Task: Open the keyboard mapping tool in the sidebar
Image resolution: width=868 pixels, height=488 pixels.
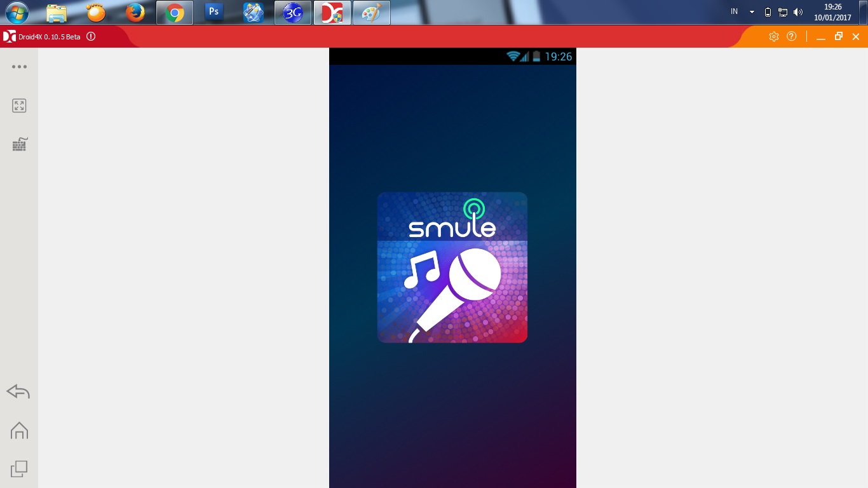Action: (19, 144)
